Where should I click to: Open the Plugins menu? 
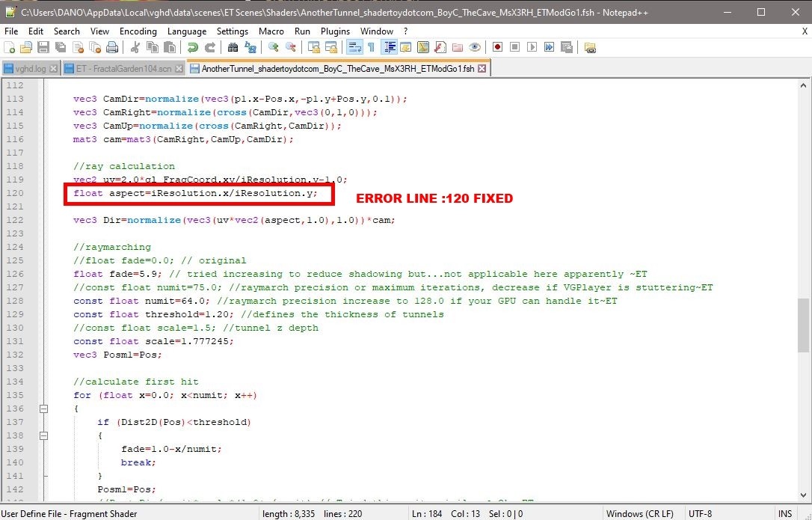point(336,31)
